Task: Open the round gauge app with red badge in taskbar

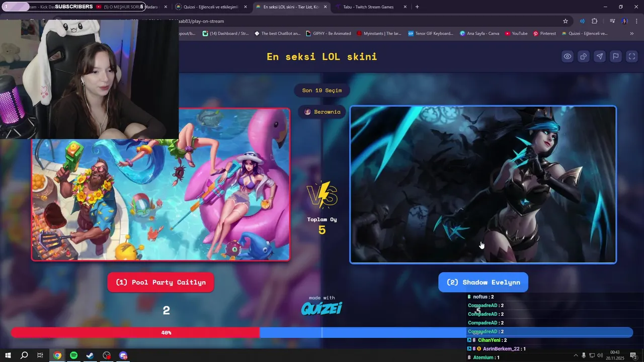Action: coord(107,355)
